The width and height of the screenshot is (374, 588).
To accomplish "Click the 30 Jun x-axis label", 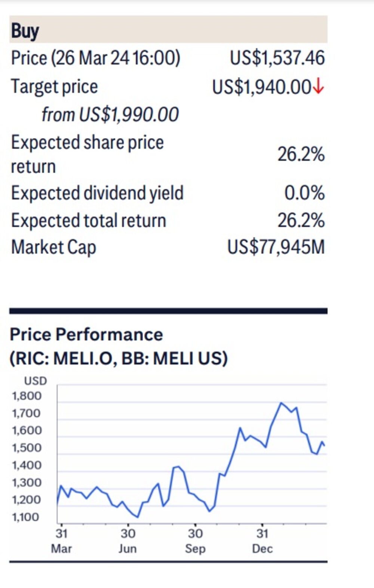I will coord(128,541).
